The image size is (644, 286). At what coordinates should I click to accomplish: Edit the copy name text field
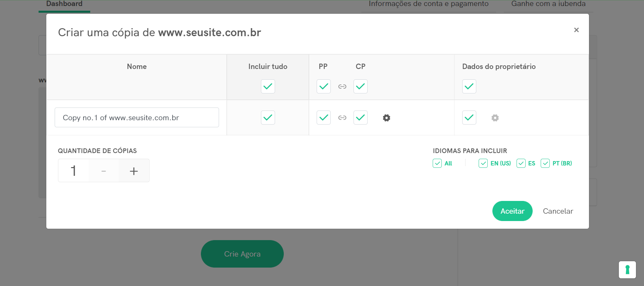point(137,118)
